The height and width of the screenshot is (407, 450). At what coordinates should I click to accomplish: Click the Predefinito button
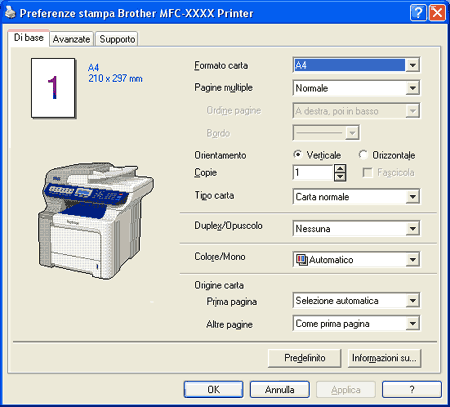tap(305, 358)
